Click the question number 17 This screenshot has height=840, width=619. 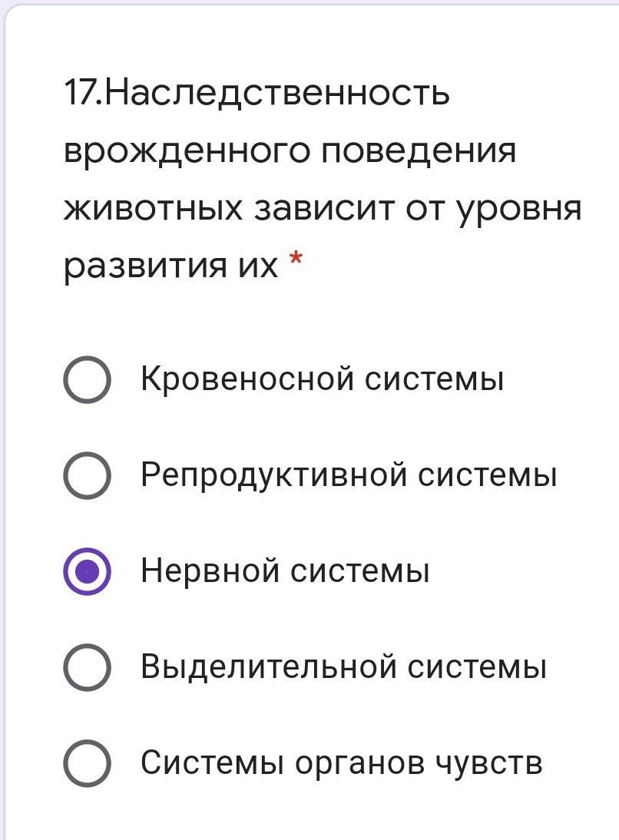click(x=79, y=94)
